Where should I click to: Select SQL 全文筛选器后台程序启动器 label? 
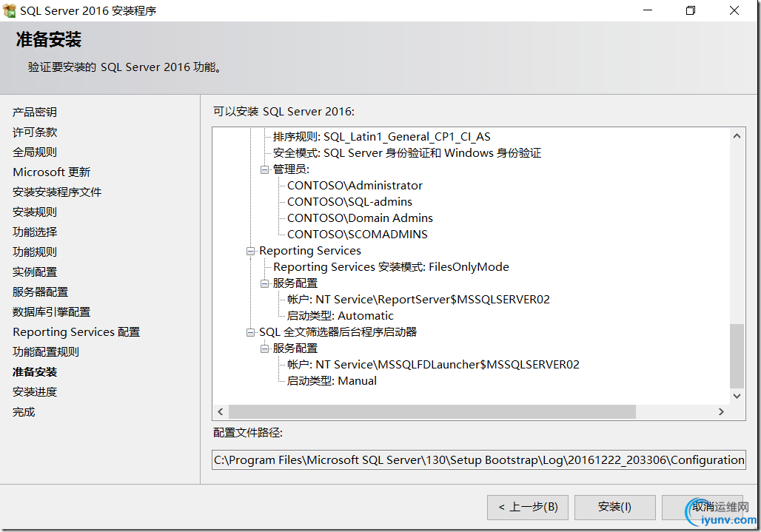(x=338, y=332)
